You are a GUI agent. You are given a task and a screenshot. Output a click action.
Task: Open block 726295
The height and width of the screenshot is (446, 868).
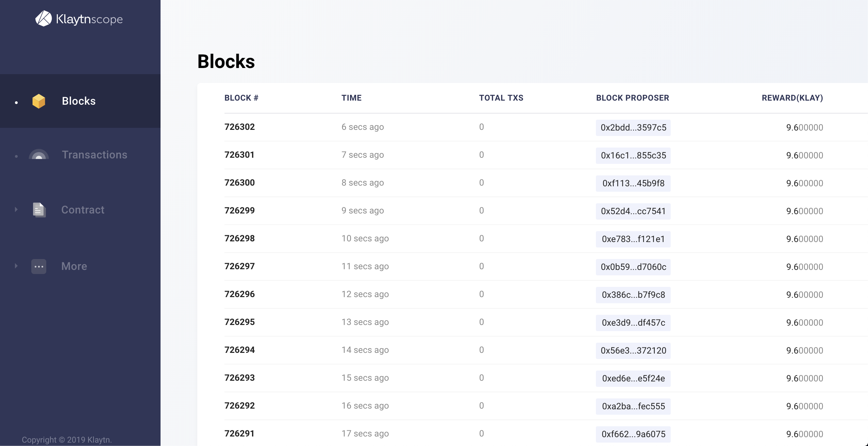pos(239,322)
